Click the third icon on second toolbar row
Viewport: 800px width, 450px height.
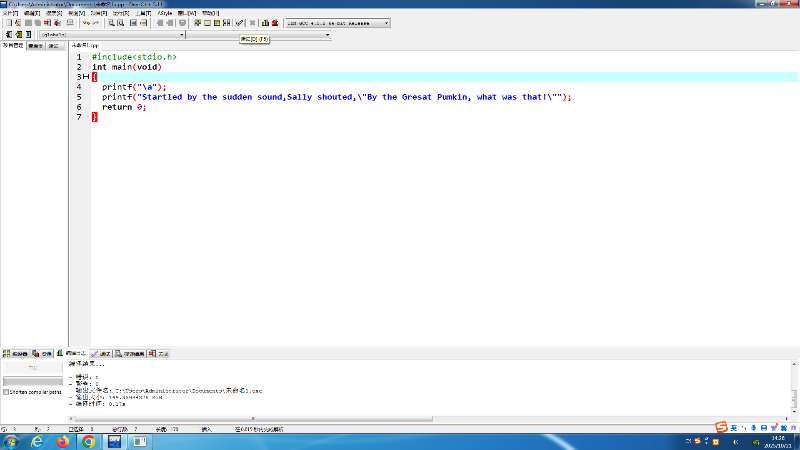point(29,34)
